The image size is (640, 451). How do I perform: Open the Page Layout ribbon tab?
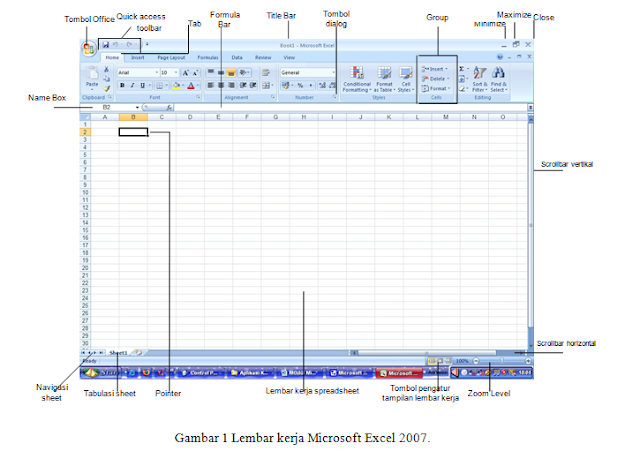point(171,58)
